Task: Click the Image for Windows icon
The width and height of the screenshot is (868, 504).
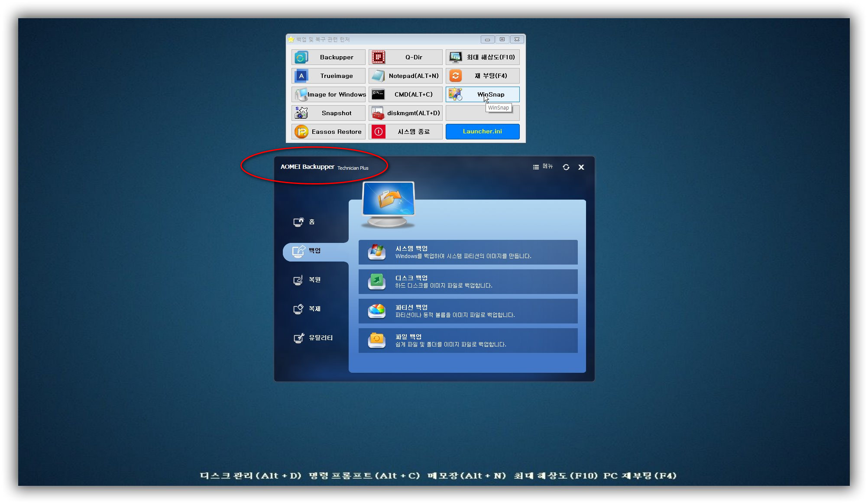Action: click(x=301, y=94)
